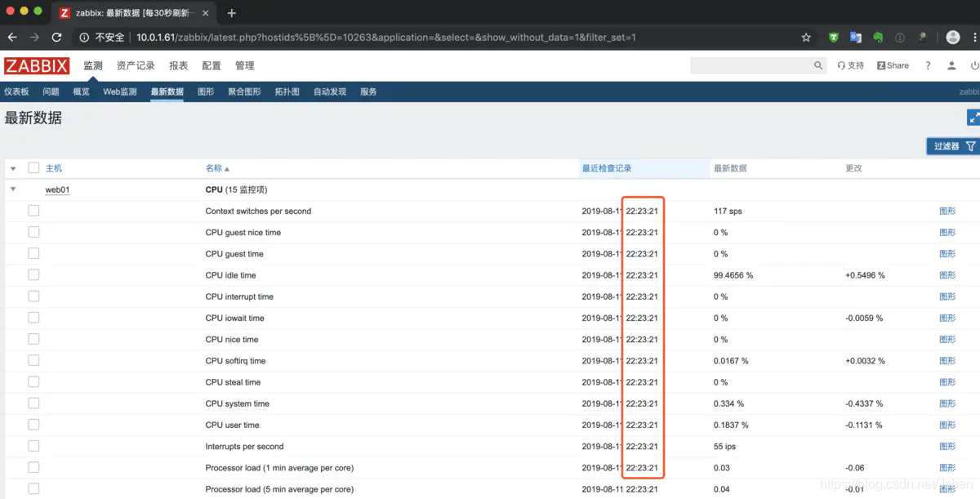Check the CPU guest nice time row
The height and width of the screenshot is (499, 980).
33,232
